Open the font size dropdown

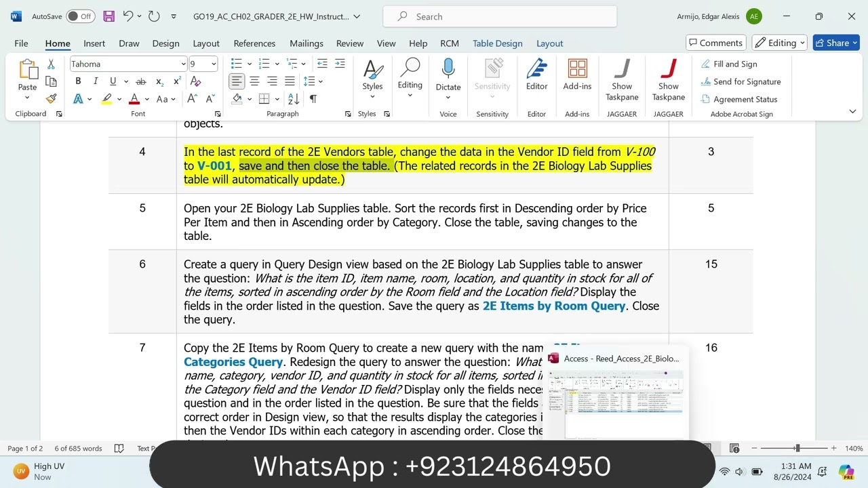[214, 64]
